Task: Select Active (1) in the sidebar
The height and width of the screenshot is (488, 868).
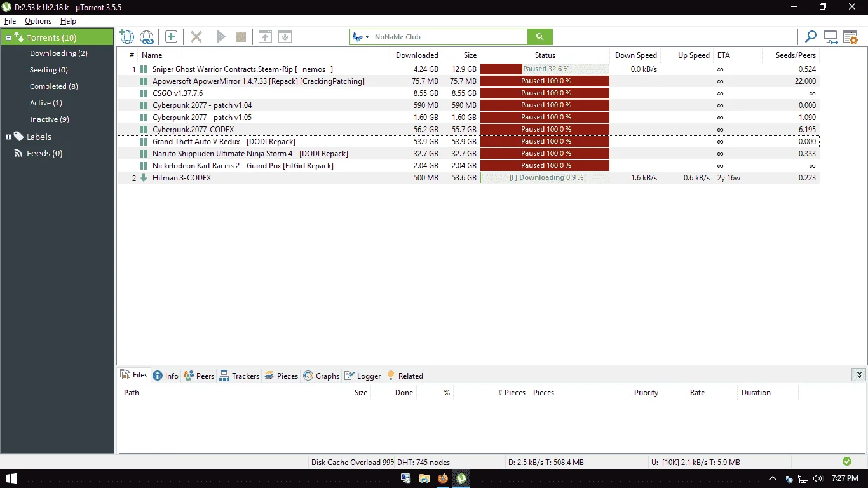Action: 46,103
